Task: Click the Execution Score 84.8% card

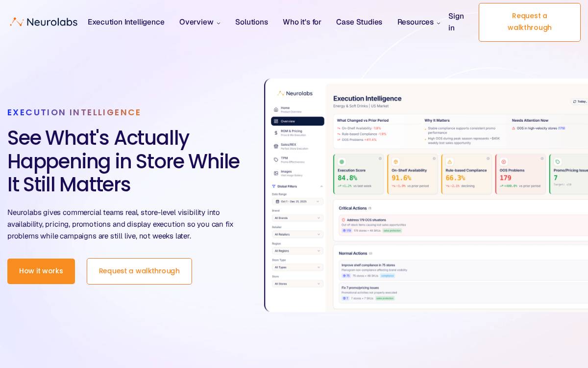Action: [359, 174]
